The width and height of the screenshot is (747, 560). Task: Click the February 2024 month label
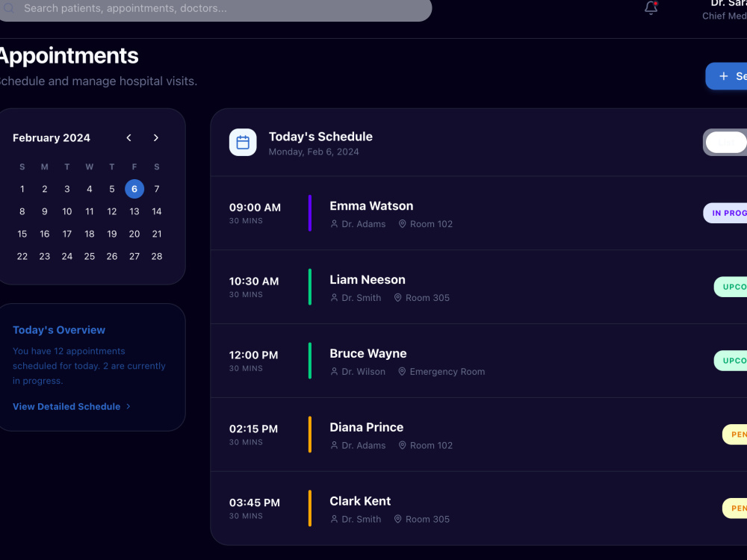52,138
